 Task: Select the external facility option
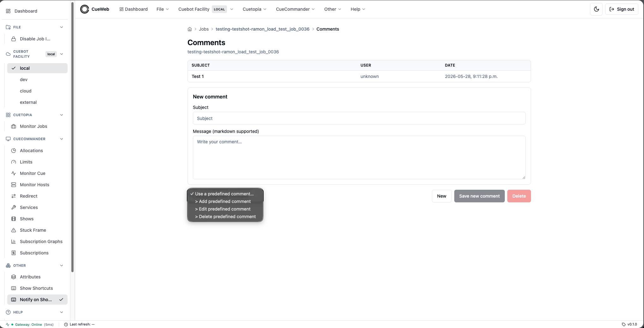[x=37, y=102]
